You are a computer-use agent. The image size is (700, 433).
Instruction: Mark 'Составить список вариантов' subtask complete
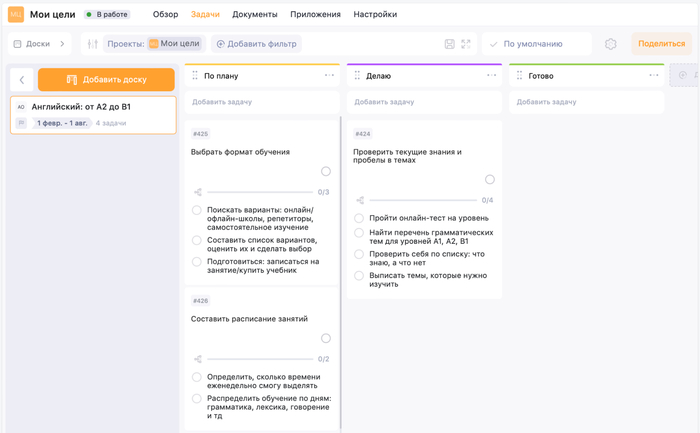click(x=197, y=241)
